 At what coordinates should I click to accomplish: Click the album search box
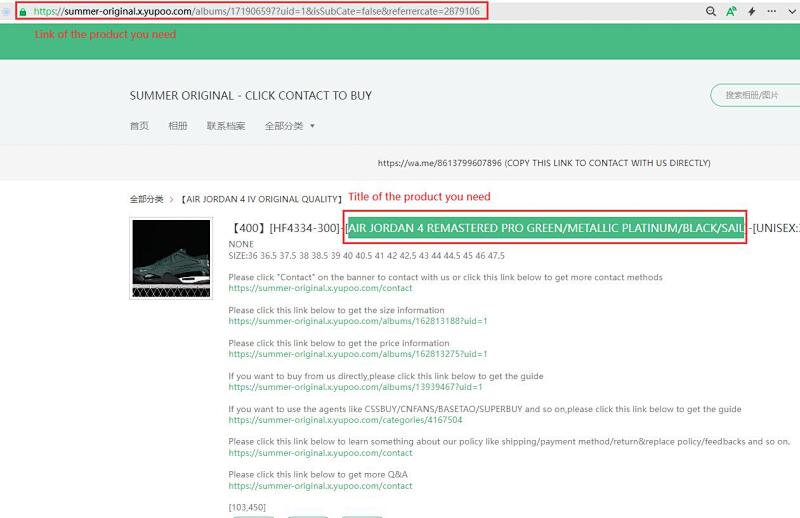click(x=756, y=95)
